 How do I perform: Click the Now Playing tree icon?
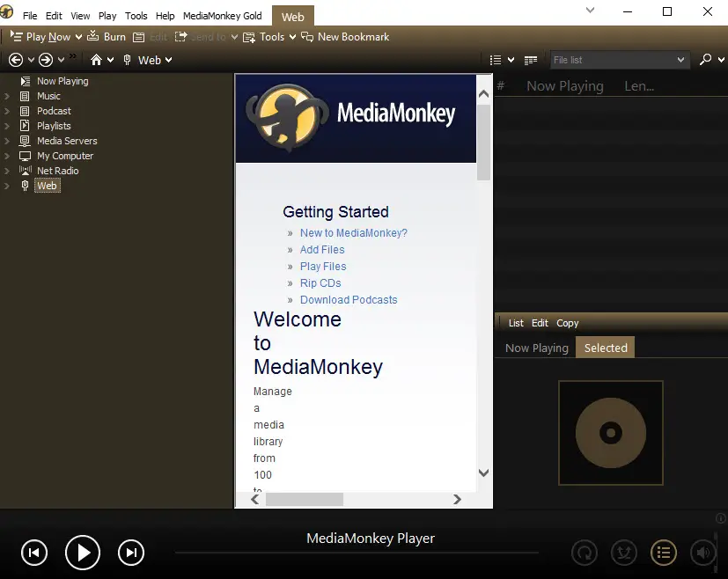pyautogui.click(x=25, y=81)
